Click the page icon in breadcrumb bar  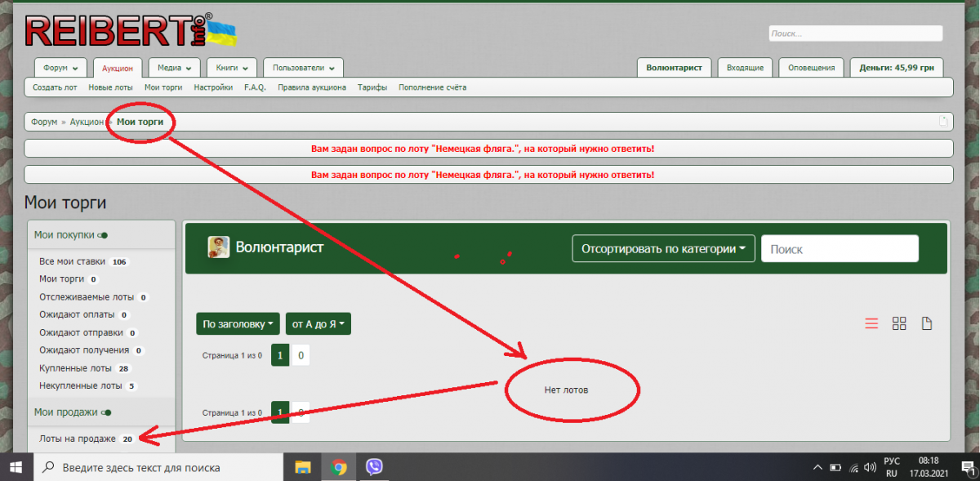(944, 122)
